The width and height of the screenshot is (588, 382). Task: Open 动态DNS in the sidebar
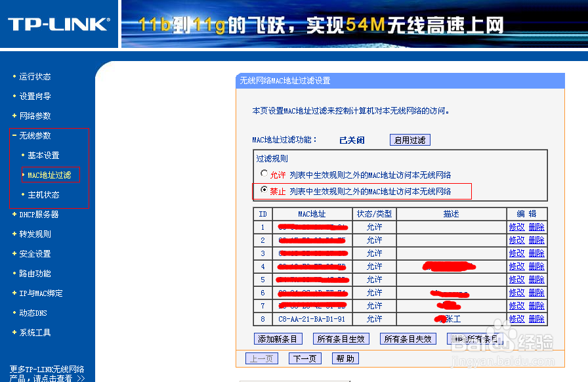pos(33,313)
